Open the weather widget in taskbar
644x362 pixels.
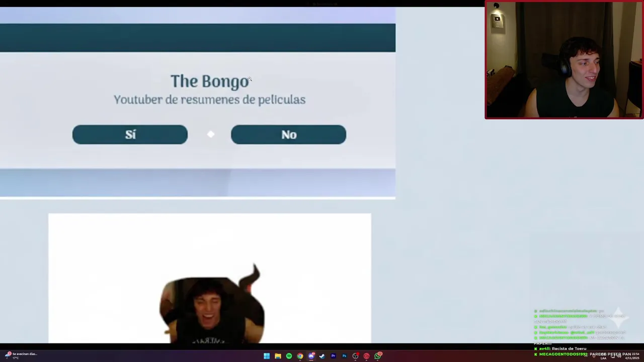(x=20, y=355)
